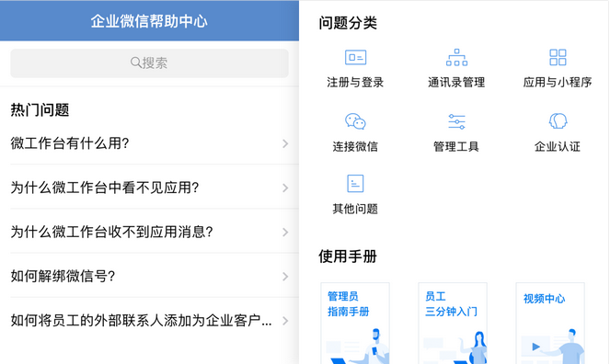Select the 应用与小程序 grid icon
This screenshot has width=610, height=364.
(x=558, y=58)
